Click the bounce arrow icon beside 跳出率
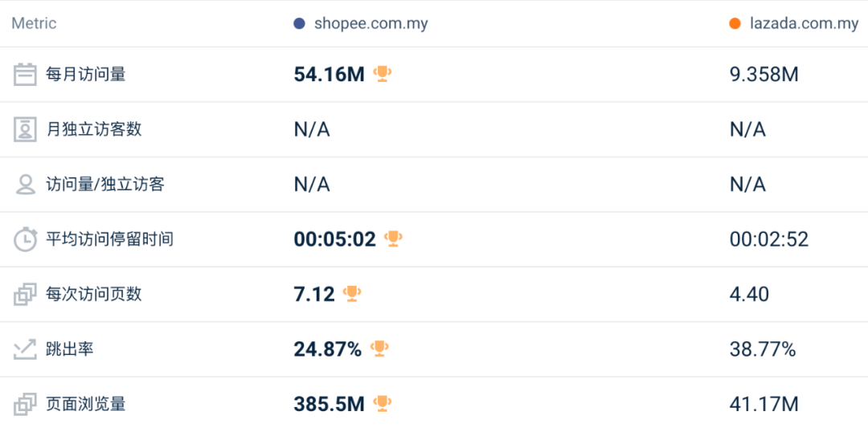The height and width of the screenshot is (428, 868). pos(26,349)
